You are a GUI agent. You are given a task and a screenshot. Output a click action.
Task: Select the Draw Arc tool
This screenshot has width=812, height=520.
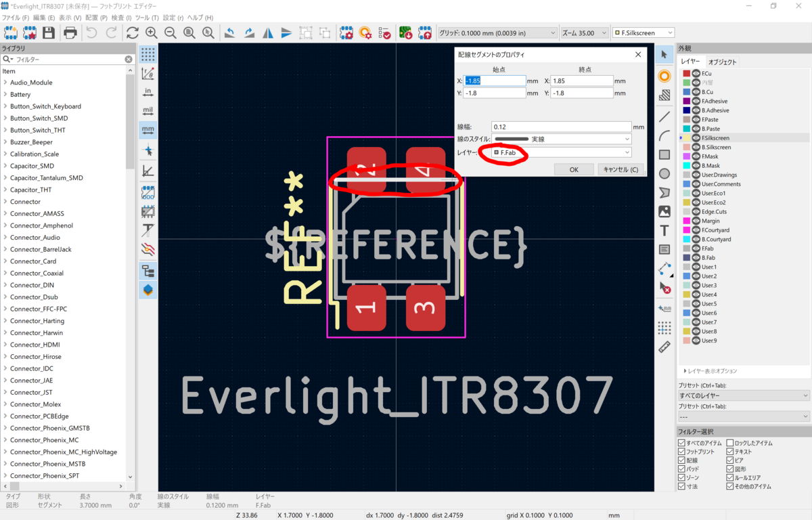click(664, 135)
